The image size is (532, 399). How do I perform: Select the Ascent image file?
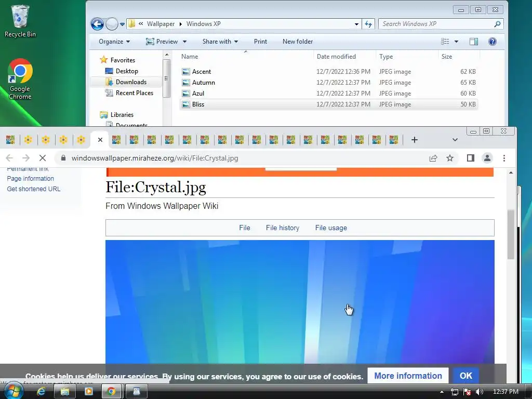click(x=328, y=72)
